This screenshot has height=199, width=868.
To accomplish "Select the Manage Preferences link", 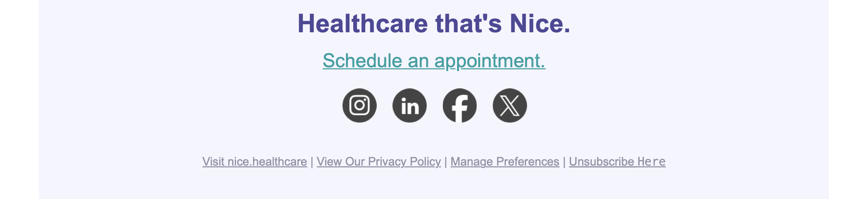I will pos(505,162).
